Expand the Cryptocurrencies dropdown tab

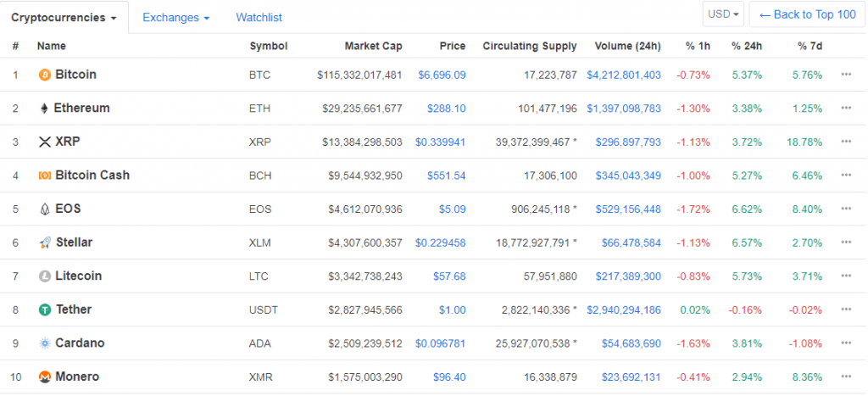click(x=64, y=17)
